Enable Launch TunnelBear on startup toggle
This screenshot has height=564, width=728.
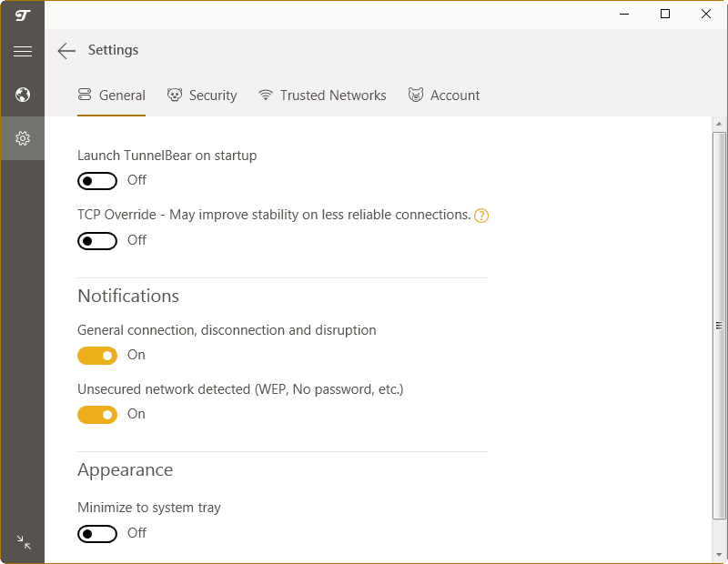point(97,181)
